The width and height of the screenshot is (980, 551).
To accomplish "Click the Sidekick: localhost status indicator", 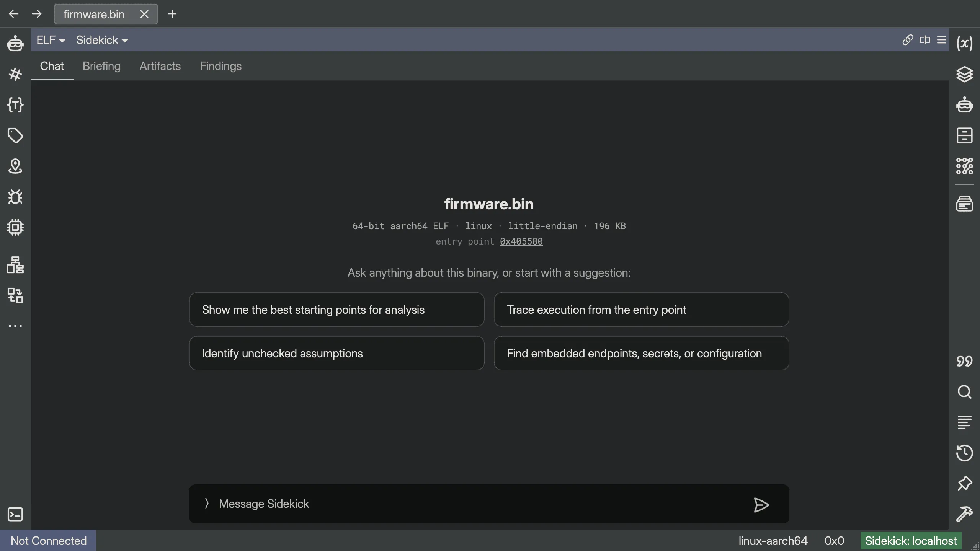I will point(911,541).
